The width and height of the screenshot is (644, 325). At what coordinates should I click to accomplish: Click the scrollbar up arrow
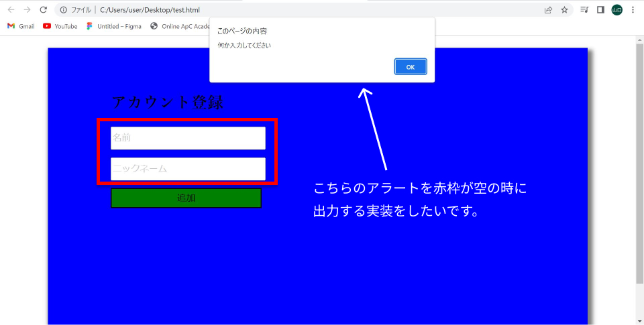pyautogui.click(x=640, y=40)
